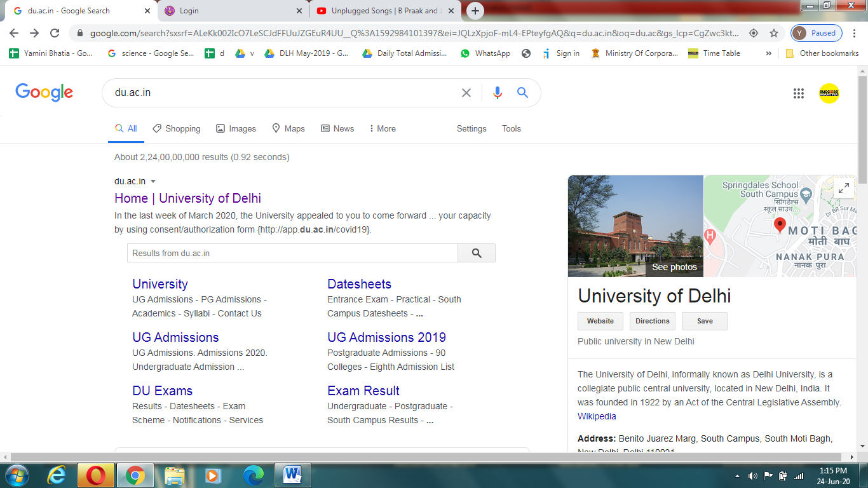Open the UG Admissions 2019 sitelink

(386, 337)
